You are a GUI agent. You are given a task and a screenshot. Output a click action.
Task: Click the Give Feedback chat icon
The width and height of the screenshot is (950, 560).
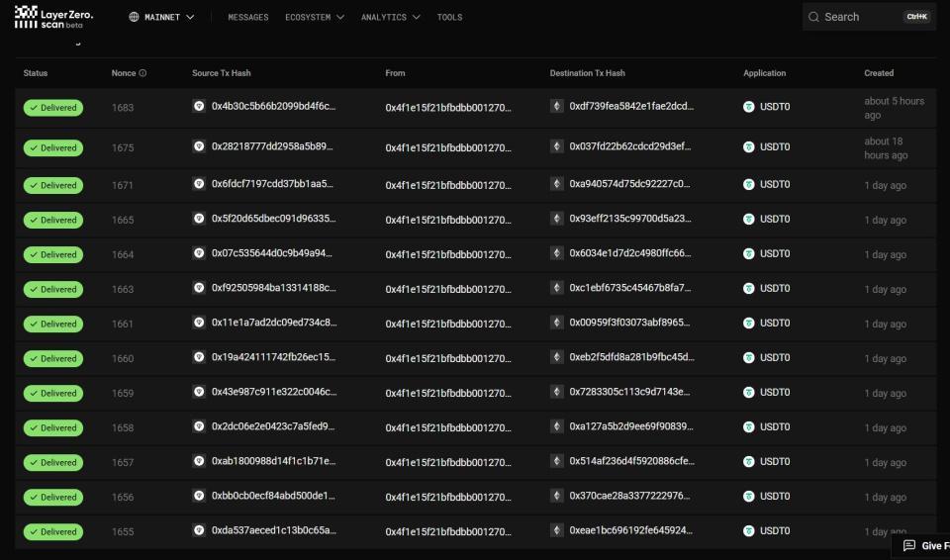point(908,545)
